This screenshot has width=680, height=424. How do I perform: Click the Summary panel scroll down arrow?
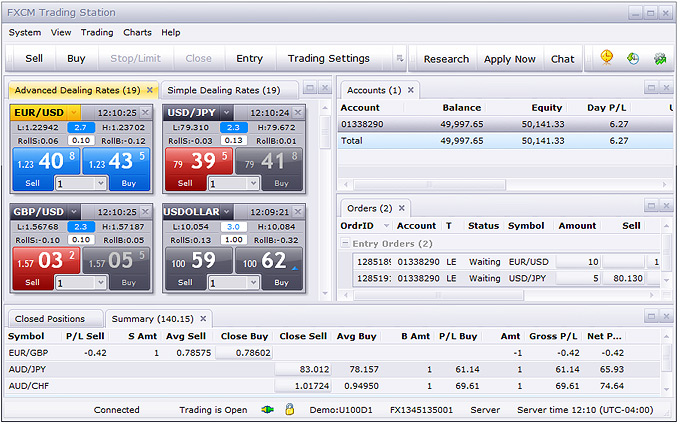click(667, 389)
